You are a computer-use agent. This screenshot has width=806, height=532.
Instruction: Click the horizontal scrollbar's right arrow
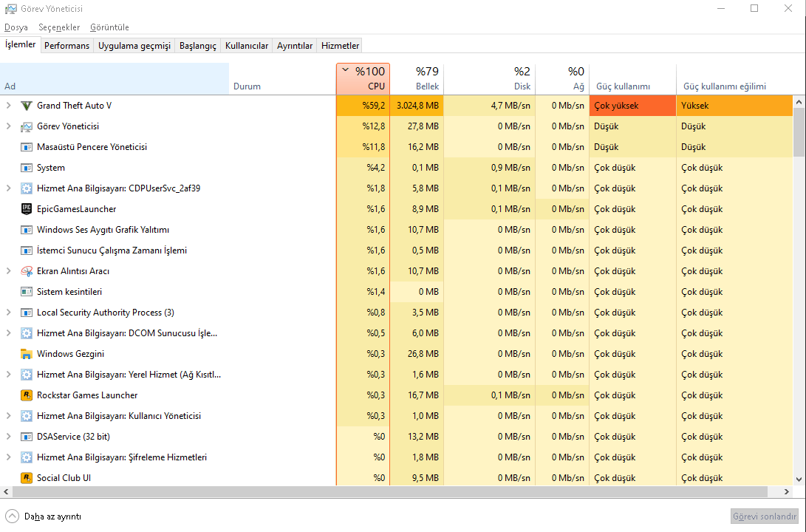point(788,491)
